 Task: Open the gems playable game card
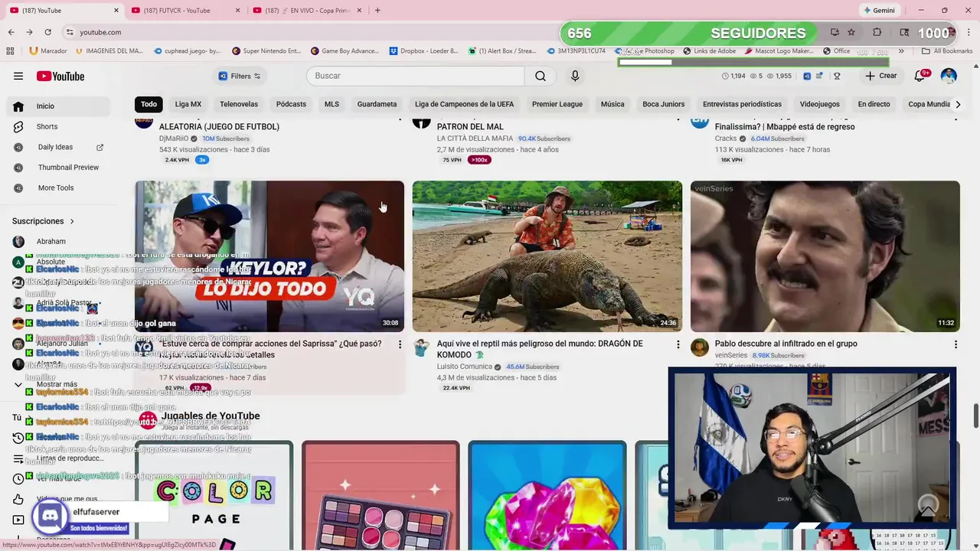pos(547,495)
